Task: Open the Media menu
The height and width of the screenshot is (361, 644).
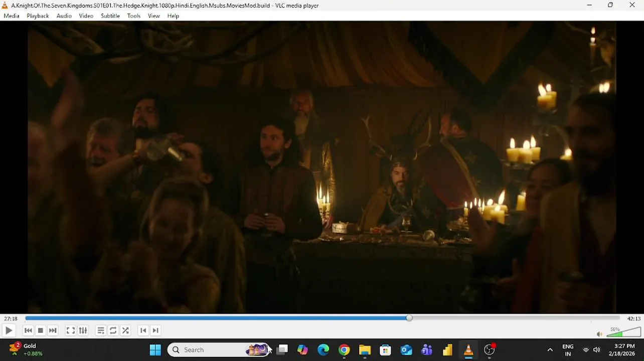Action: [x=12, y=16]
